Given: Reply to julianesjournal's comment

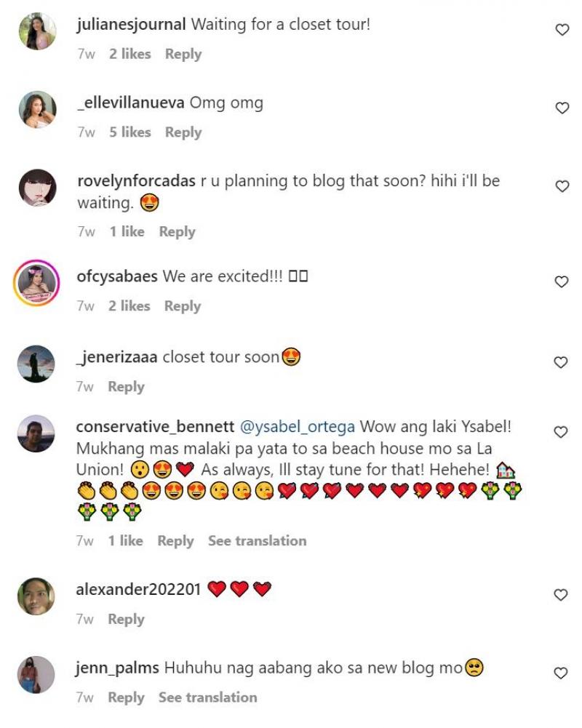Looking at the screenshot, I should [x=183, y=54].
